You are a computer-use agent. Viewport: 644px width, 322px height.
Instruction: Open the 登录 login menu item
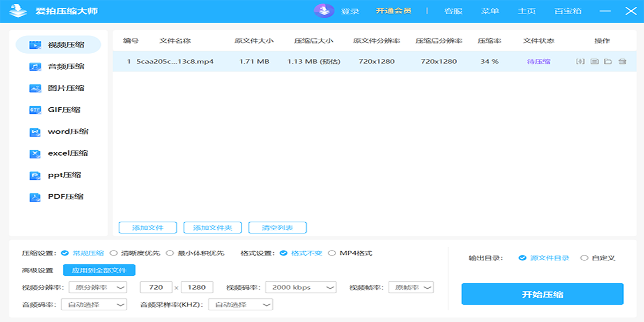click(350, 11)
